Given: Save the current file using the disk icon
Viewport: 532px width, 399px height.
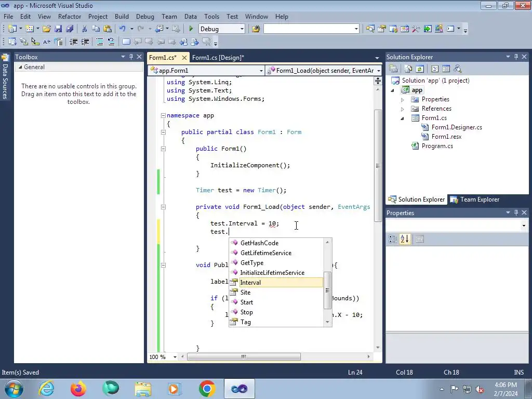Looking at the screenshot, I should tap(58, 29).
